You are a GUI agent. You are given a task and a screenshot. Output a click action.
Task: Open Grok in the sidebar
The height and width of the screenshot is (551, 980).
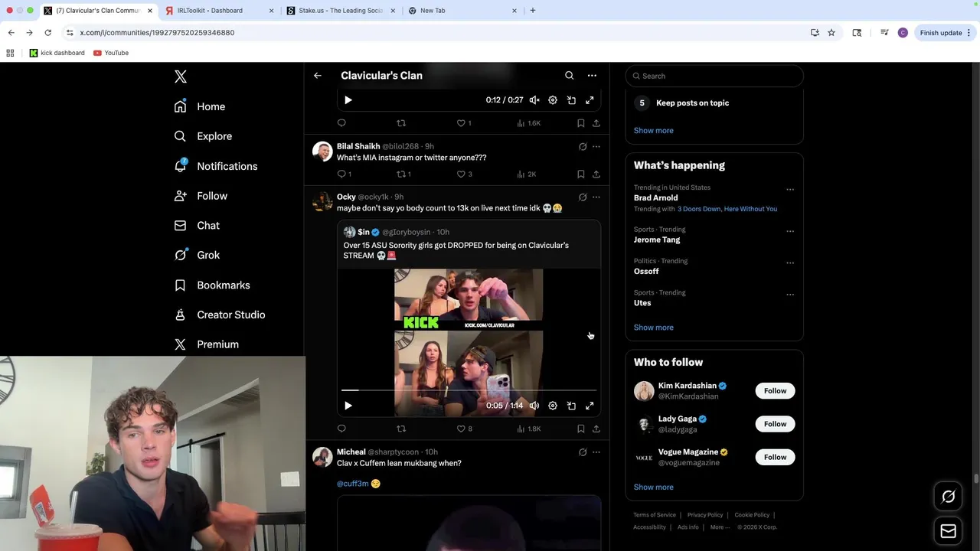click(x=197, y=255)
